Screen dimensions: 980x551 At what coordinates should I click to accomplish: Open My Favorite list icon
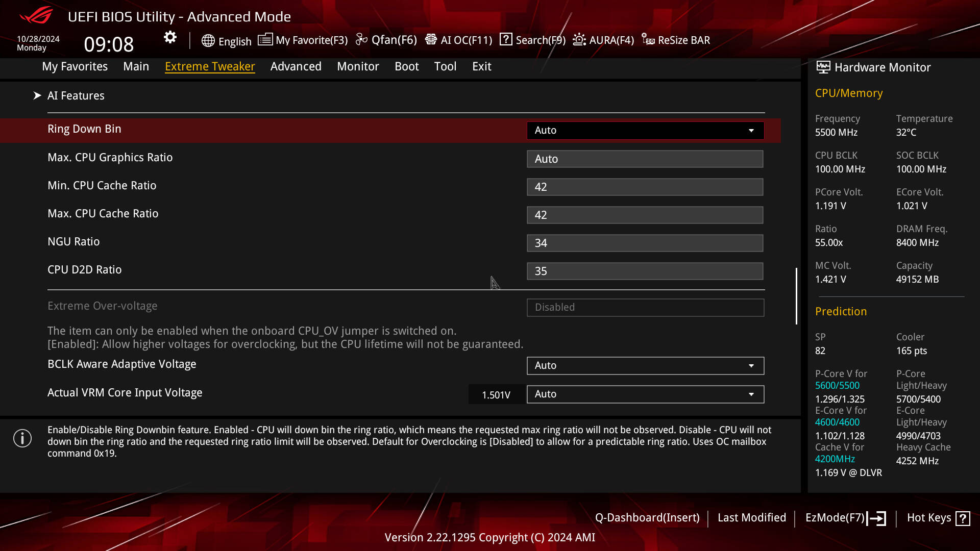265,40
